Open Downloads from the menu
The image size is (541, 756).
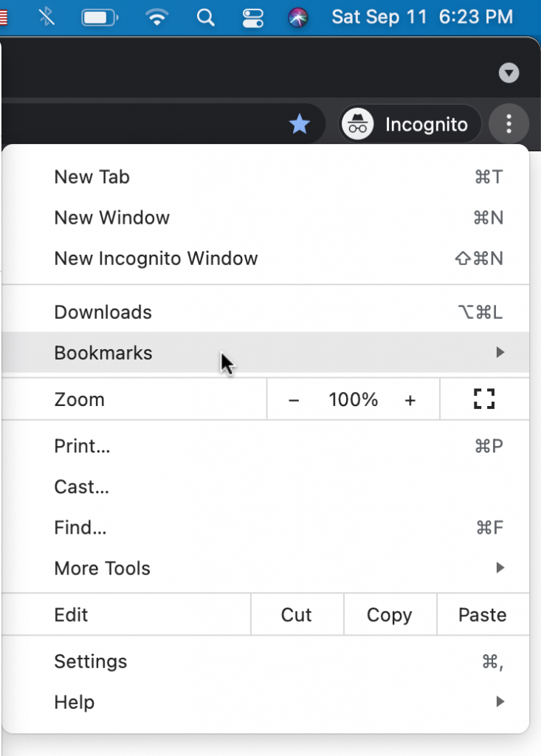[103, 312]
